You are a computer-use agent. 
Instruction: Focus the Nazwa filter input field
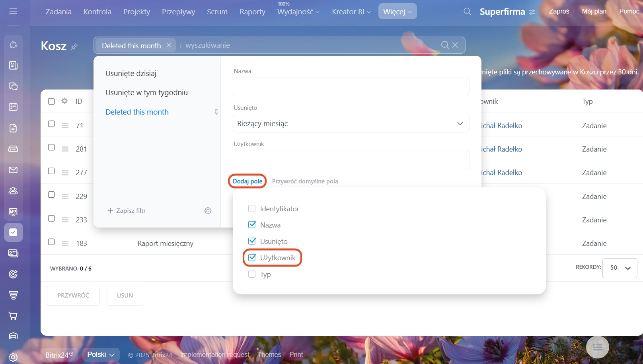click(351, 87)
